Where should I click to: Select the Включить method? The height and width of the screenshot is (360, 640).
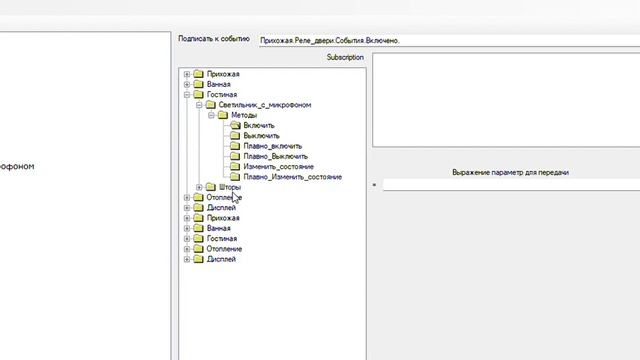click(259, 125)
